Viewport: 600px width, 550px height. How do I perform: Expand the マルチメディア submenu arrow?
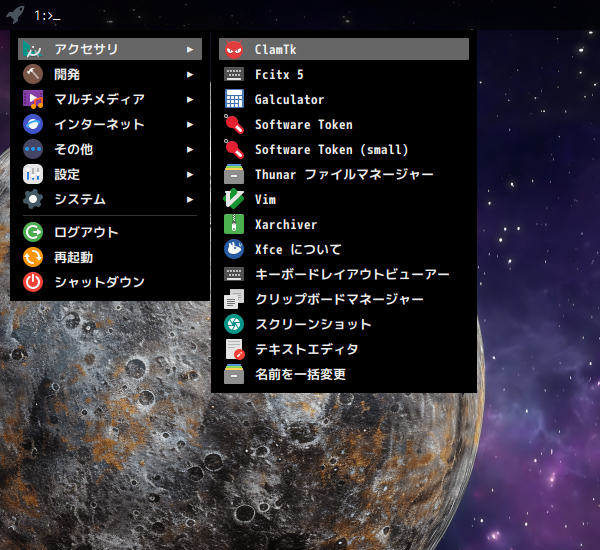pyautogui.click(x=190, y=100)
